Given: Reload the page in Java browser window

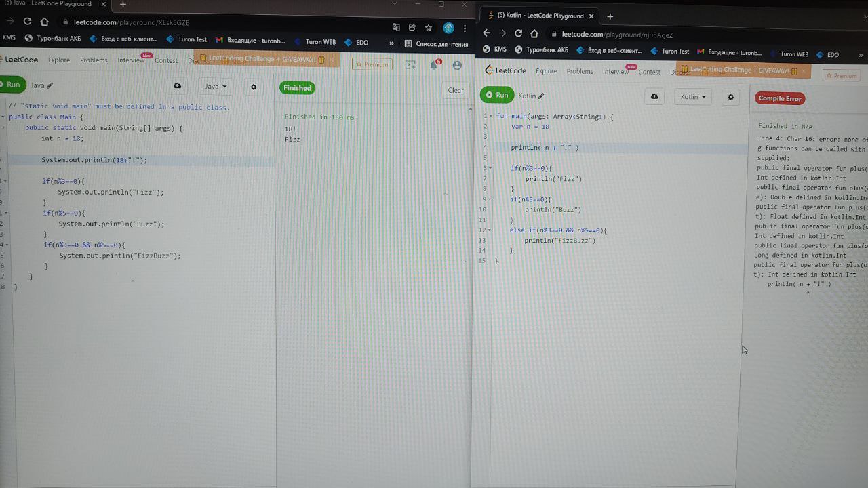Looking at the screenshot, I should coord(28,22).
